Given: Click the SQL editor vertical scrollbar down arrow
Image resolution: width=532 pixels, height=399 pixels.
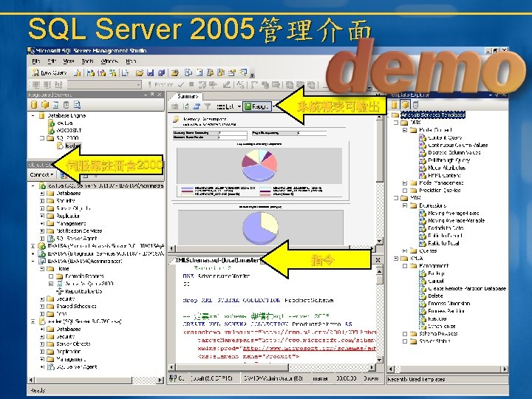Looking at the screenshot, I should [x=379, y=359].
